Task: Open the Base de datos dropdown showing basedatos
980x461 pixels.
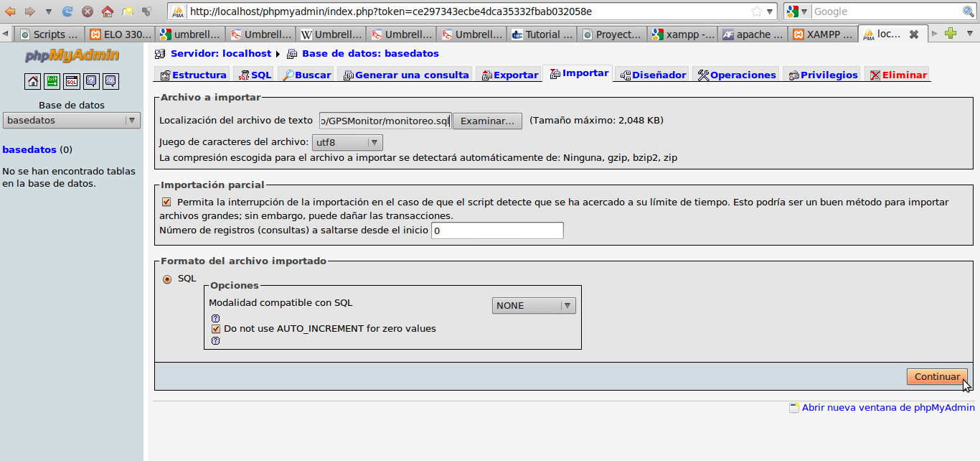Action: [72, 121]
